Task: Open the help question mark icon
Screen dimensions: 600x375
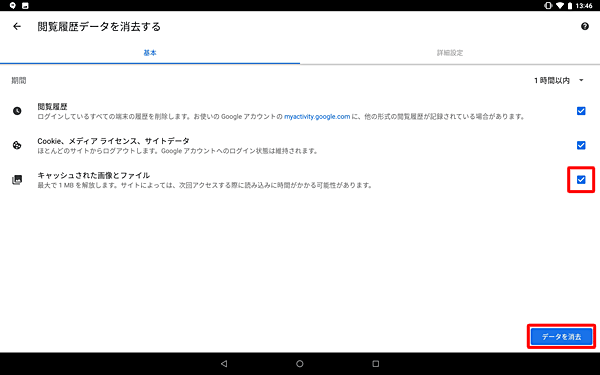Action: click(x=585, y=26)
